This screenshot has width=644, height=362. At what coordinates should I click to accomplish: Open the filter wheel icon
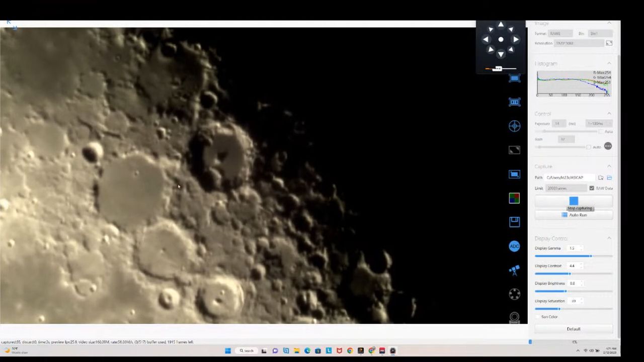514,295
